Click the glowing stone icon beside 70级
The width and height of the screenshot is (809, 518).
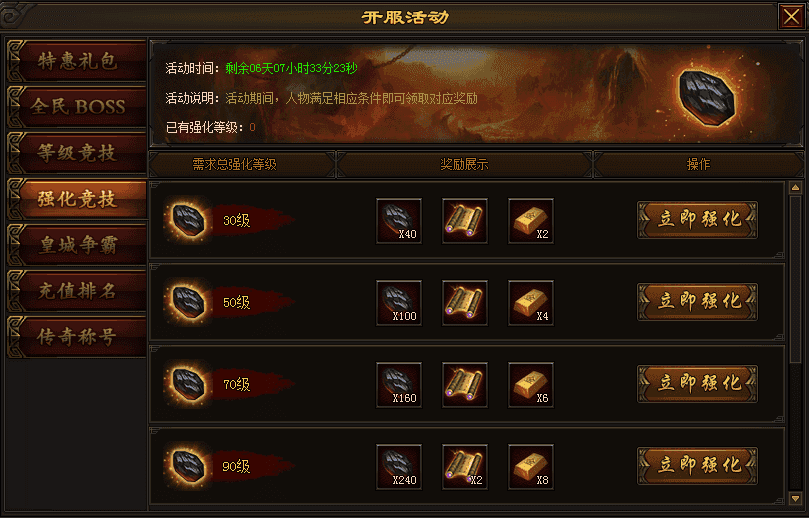(188, 384)
